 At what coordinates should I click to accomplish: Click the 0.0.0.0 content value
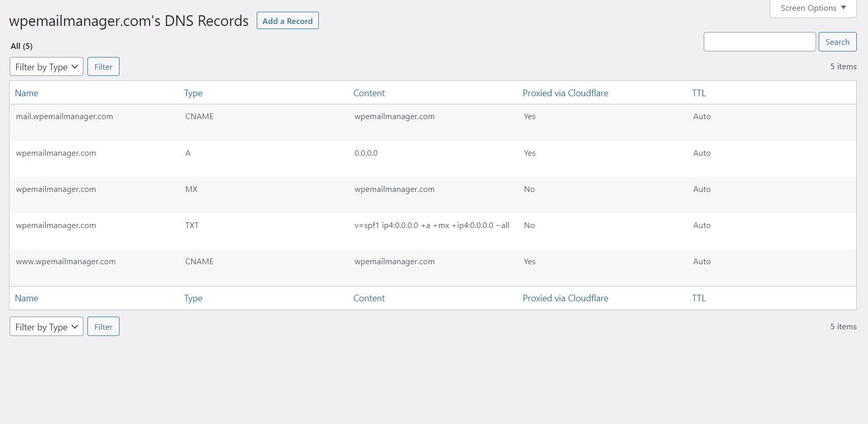pyautogui.click(x=366, y=153)
